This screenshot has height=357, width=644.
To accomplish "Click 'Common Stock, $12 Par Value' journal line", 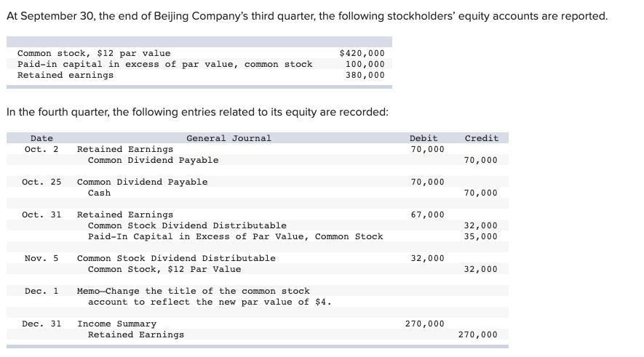I will [164, 269].
